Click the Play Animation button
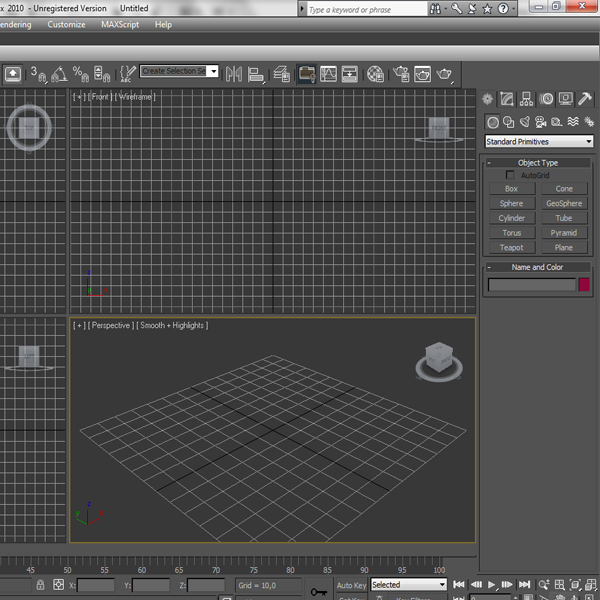The width and height of the screenshot is (600, 600). [x=492, y=585]
